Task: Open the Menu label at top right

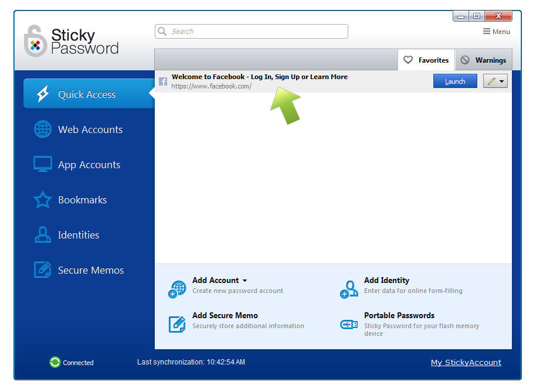Action: tap(501, 32)
